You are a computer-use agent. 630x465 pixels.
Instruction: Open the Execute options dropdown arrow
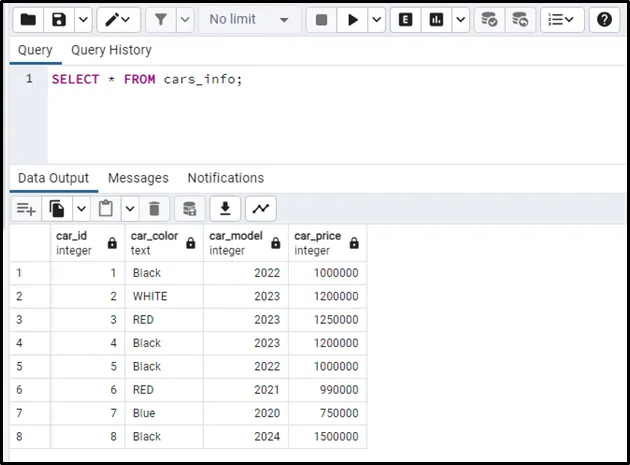click(x=376, y=19)
